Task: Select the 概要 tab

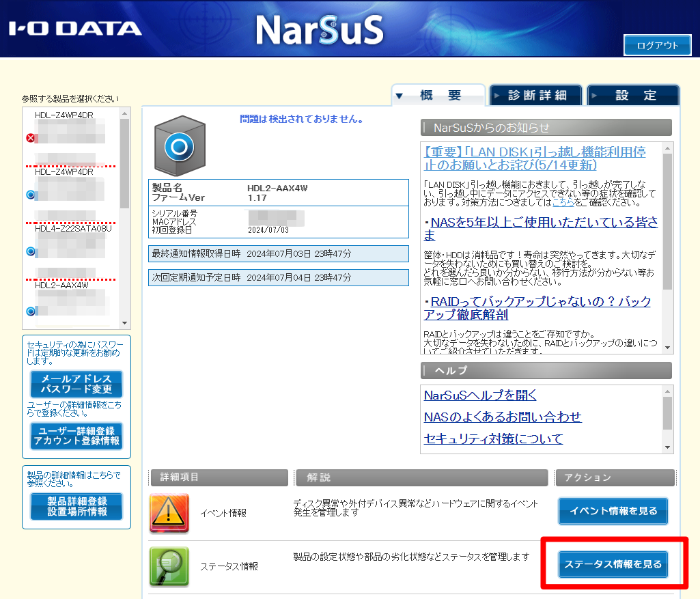Action: coord(438,96)
